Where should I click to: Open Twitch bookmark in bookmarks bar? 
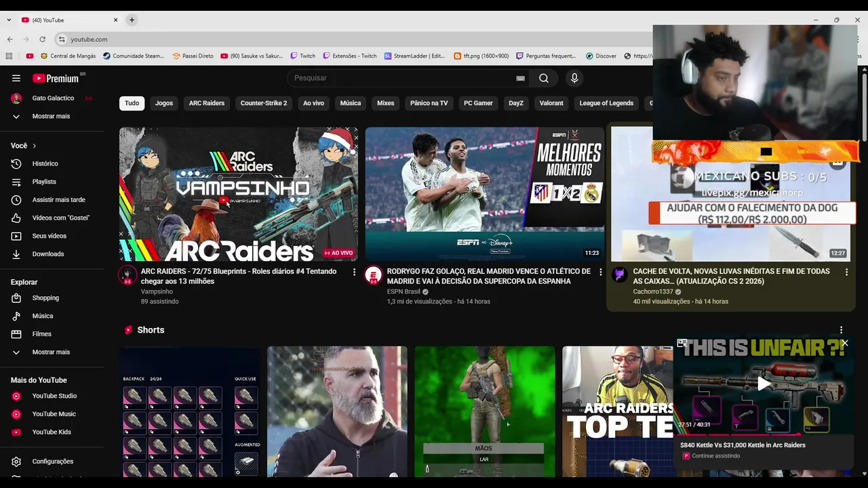click(302, 56)
